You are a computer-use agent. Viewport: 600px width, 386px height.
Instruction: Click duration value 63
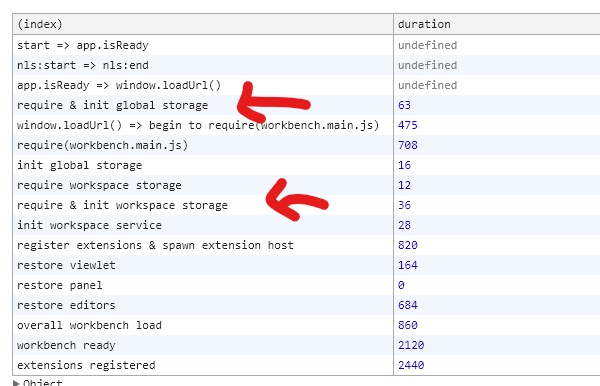404,105
